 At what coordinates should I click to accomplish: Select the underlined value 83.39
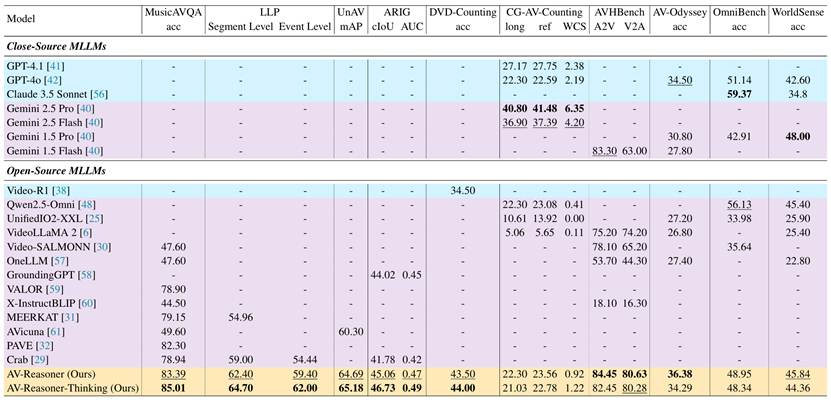click(174, 374)
